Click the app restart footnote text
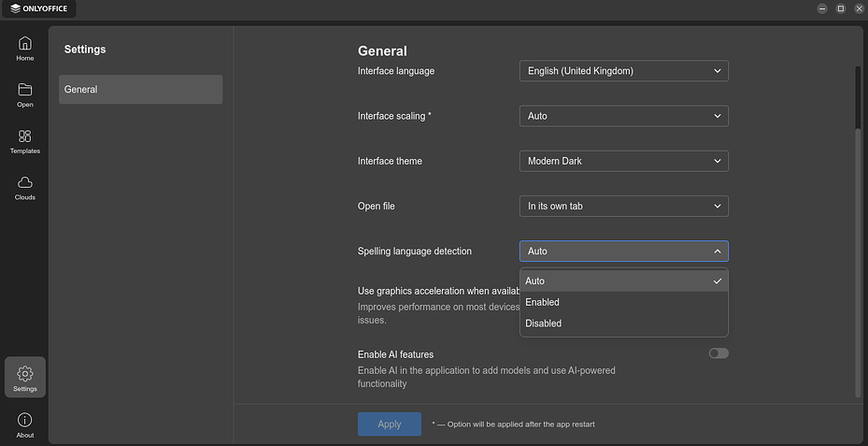 [513, 424]
